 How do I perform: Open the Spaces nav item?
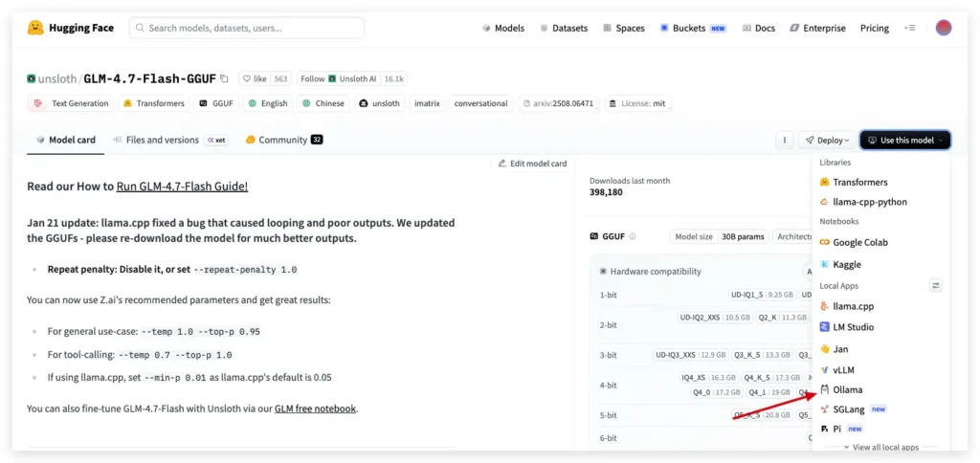624,28
